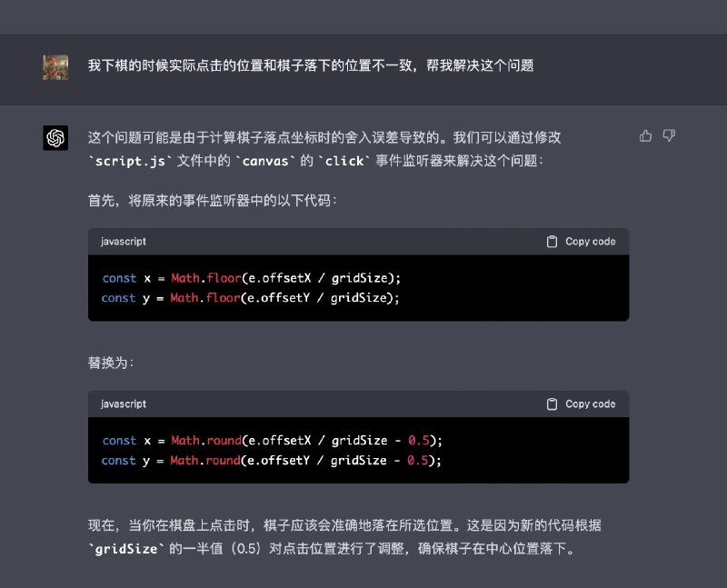Give positive feedback using the like icon

click(x=645, y=135)
